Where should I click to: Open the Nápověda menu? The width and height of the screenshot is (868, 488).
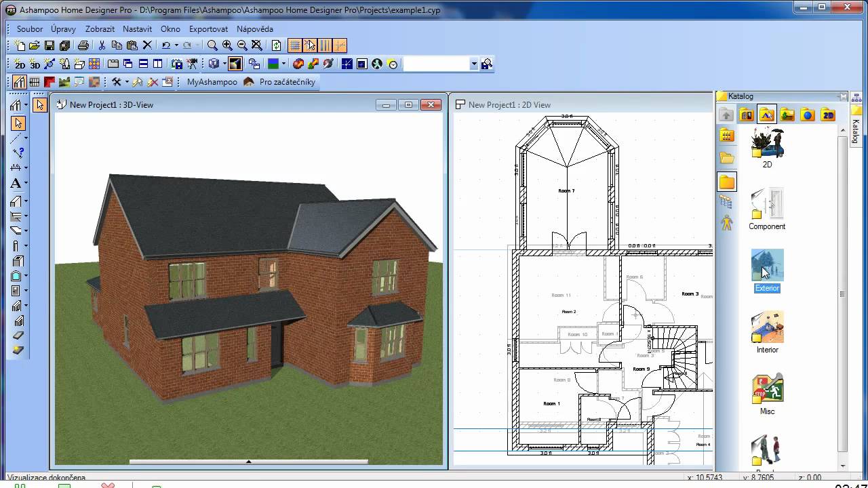click(255, 29)
